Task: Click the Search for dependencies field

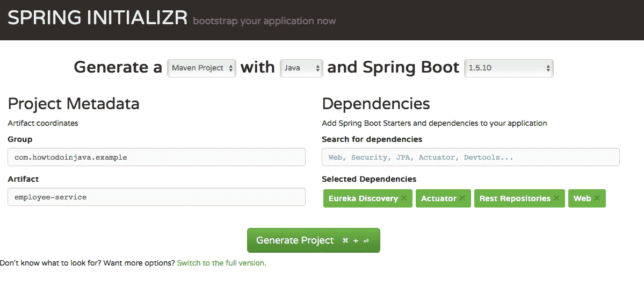Action: click(x=471, y=157)
